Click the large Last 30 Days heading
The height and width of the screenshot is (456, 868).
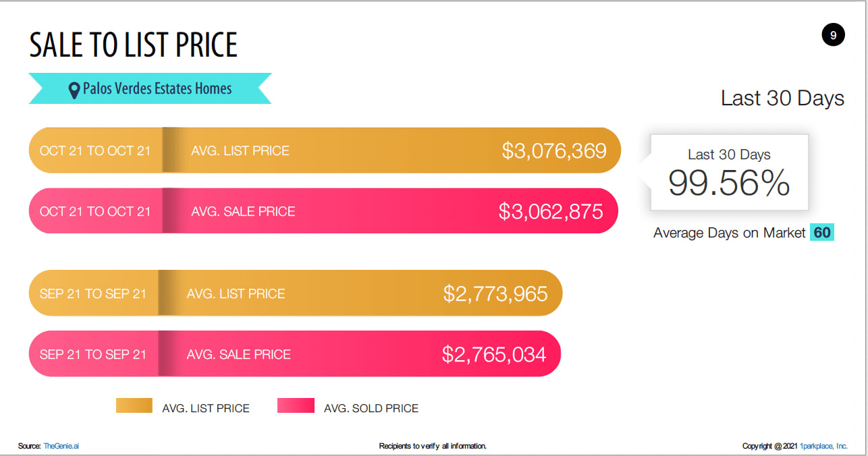(782, 98)
